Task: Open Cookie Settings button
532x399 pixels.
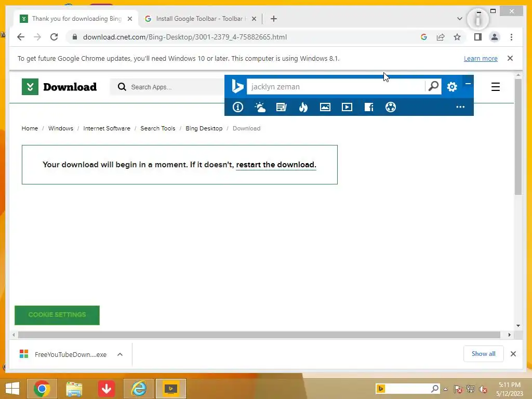Action: pyautogui.click(x=57, y=315)
